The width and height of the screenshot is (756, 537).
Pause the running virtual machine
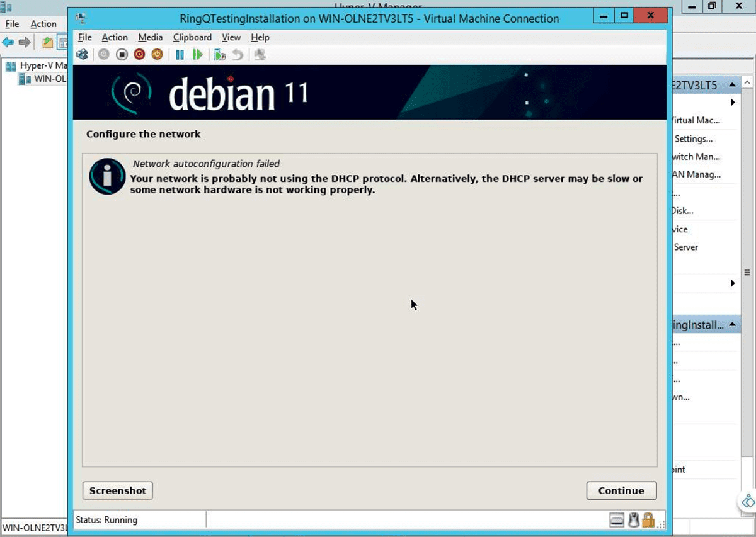[x=180, y=54]
